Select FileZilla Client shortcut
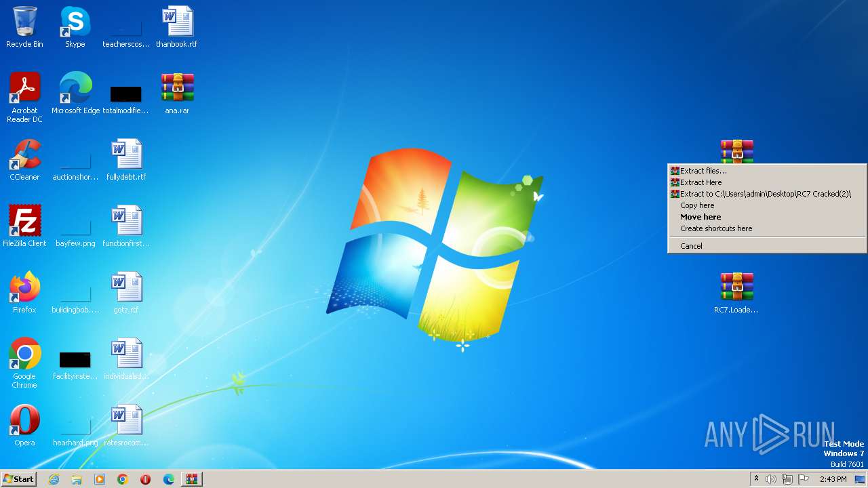 (x=24, y=226)
